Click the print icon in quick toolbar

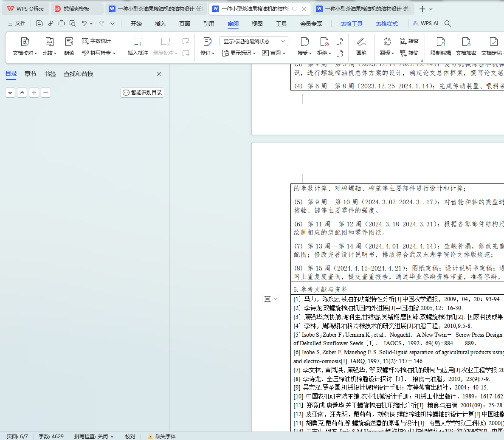[x=62, y=23]
